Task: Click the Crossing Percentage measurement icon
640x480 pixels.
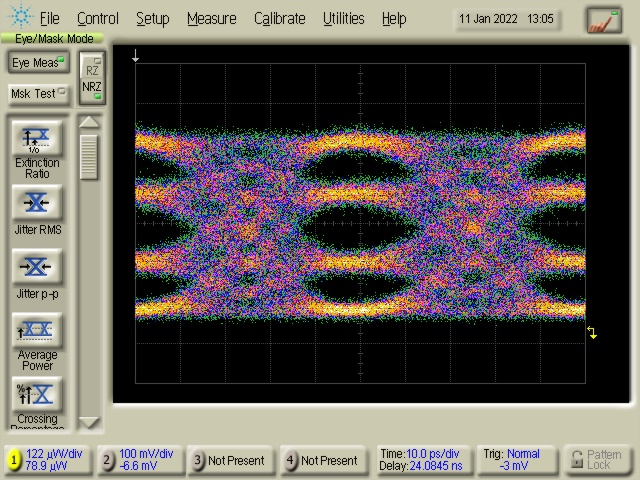Action: click(x=36, y=394)
